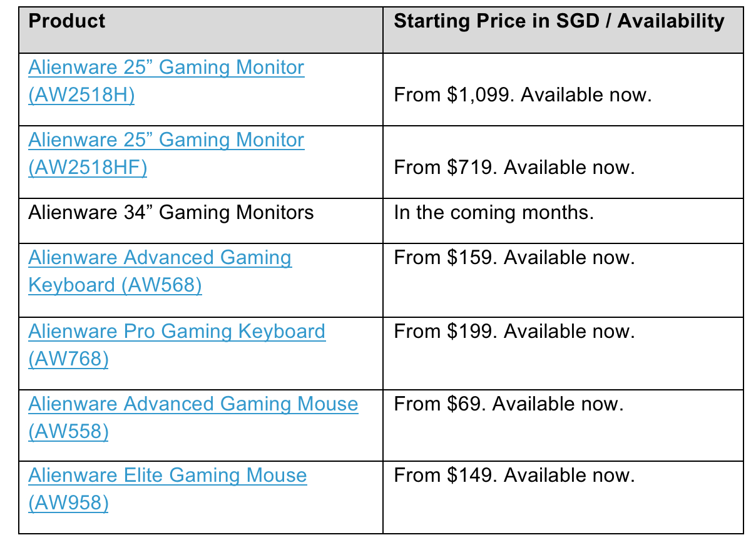The width and height of the screenshot is (756, 545).
Task: Click the 'From $159. Available now.' text
Action: (514, 257)
